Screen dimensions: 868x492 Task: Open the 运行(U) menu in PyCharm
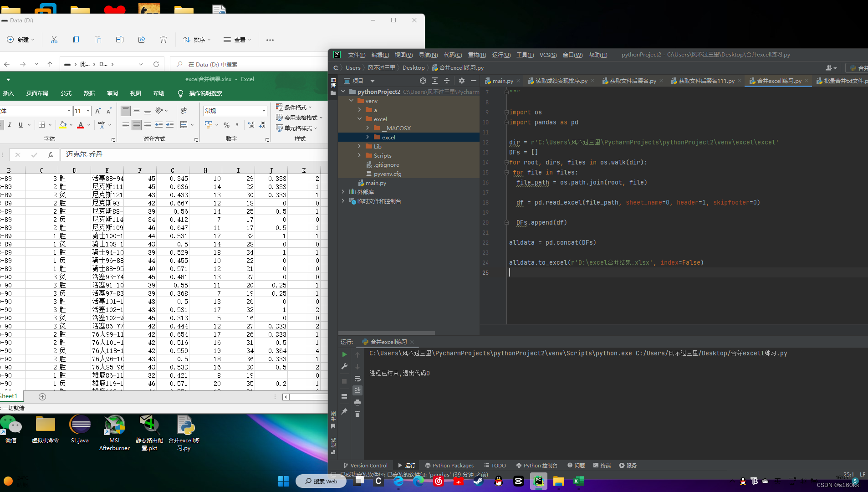pos(501,55)
